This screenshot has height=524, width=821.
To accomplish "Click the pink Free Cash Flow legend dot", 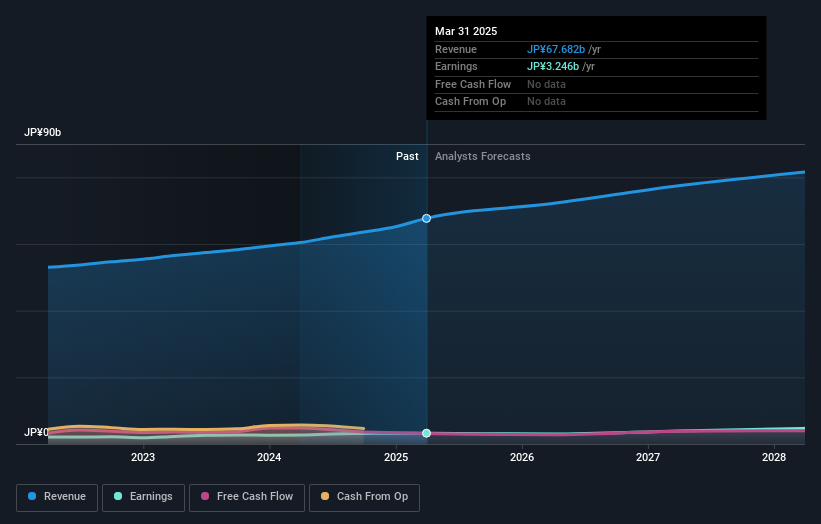I will [205, 496].
